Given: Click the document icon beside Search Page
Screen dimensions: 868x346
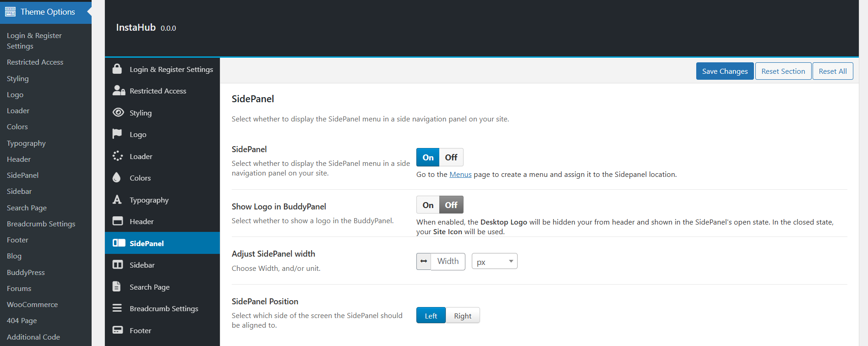Looking at the screenshot, I should tap(117, 287).
